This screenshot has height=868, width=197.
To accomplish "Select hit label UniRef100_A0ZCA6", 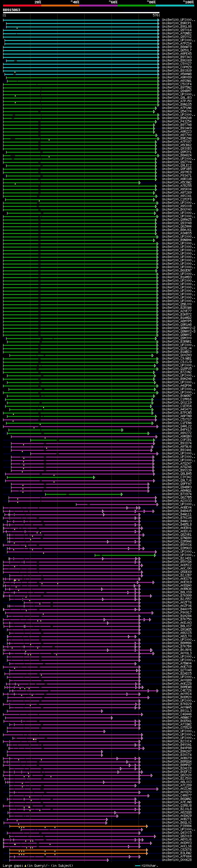I will 176,789.
